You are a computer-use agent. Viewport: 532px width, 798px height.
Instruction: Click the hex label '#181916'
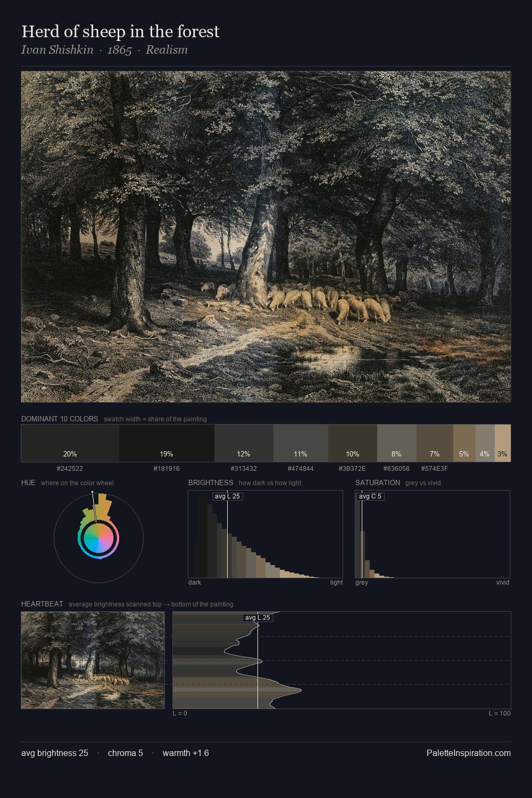tap(167, 469)
